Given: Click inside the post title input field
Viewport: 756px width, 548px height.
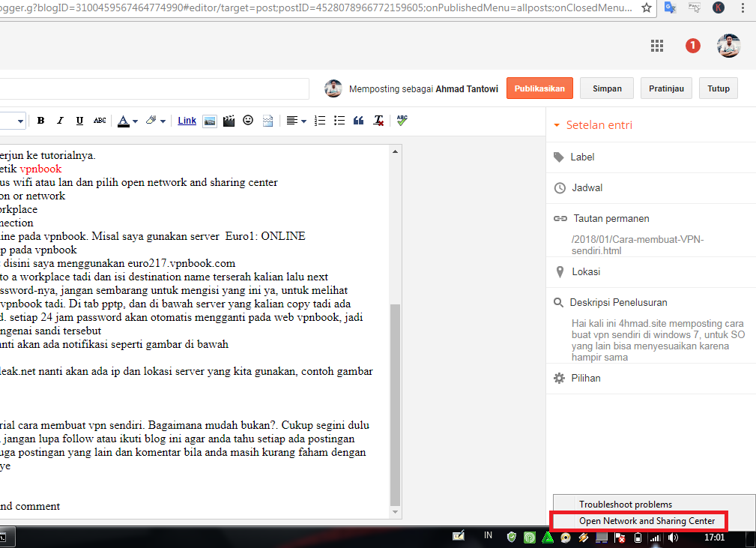Looking at the screenshot, I should coord(154,88).
